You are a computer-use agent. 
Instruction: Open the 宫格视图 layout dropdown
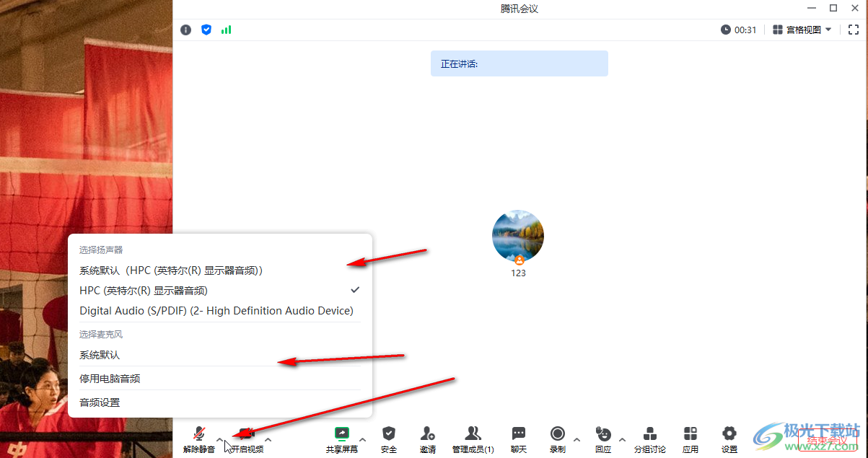(x=802, y=30)
